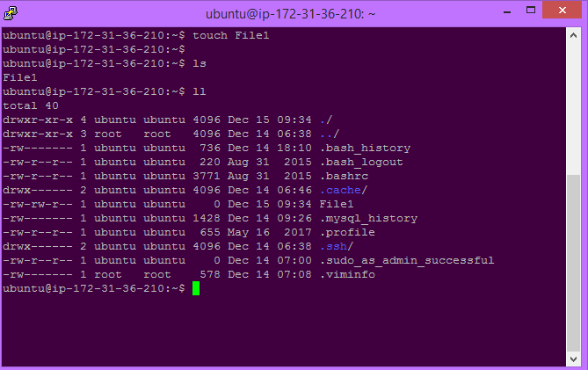Image resolution: width=588 pixels, height=370 pixels.
Task: Click the scrollbar down arrow
Action: pyautogui.click(x=573, y=359)
